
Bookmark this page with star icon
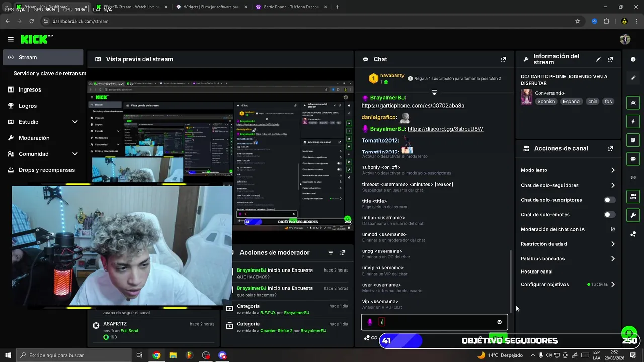[578, 21]
